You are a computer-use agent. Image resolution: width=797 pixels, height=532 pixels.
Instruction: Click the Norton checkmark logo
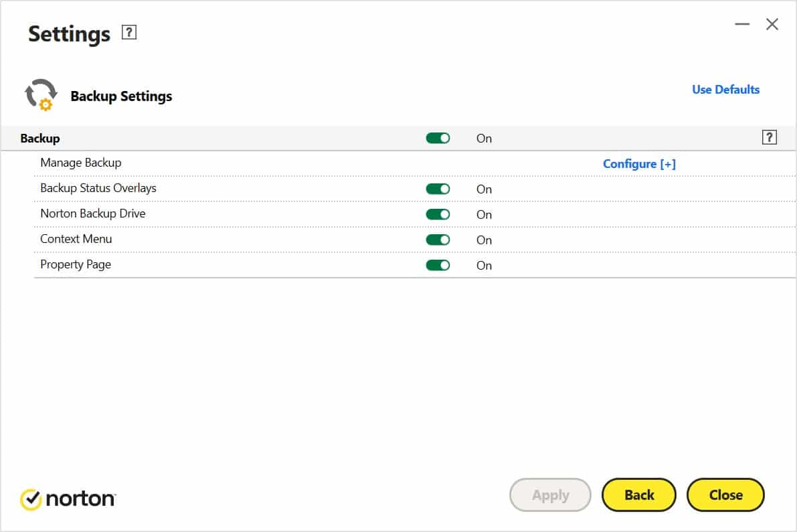(31, 499)
